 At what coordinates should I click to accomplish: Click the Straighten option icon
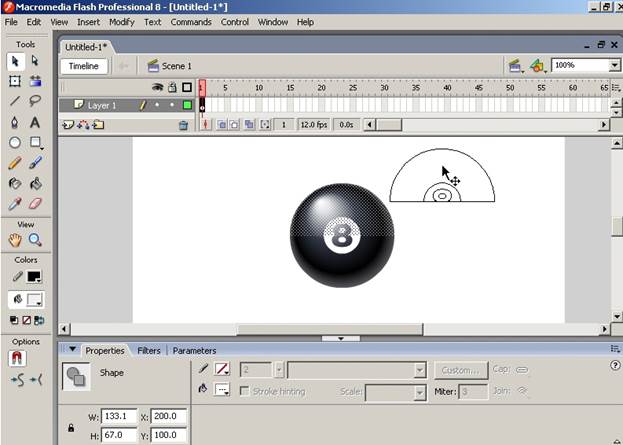[36, 380]
